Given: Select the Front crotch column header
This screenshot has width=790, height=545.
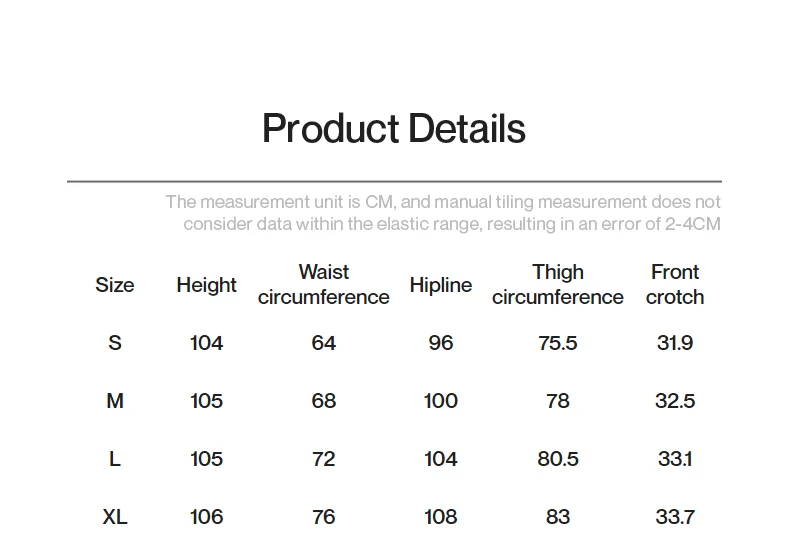Looking at the screenshot, I should click(674, 285).
